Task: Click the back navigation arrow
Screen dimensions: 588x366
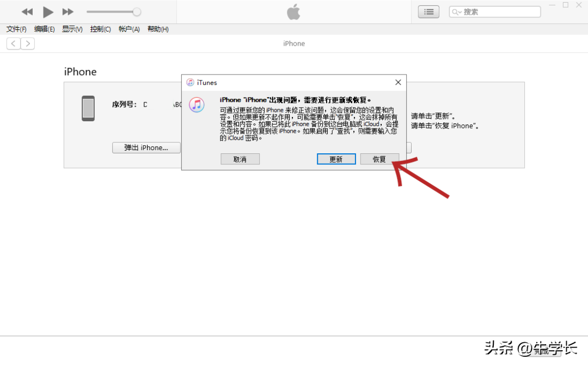Action: [13, 43]
